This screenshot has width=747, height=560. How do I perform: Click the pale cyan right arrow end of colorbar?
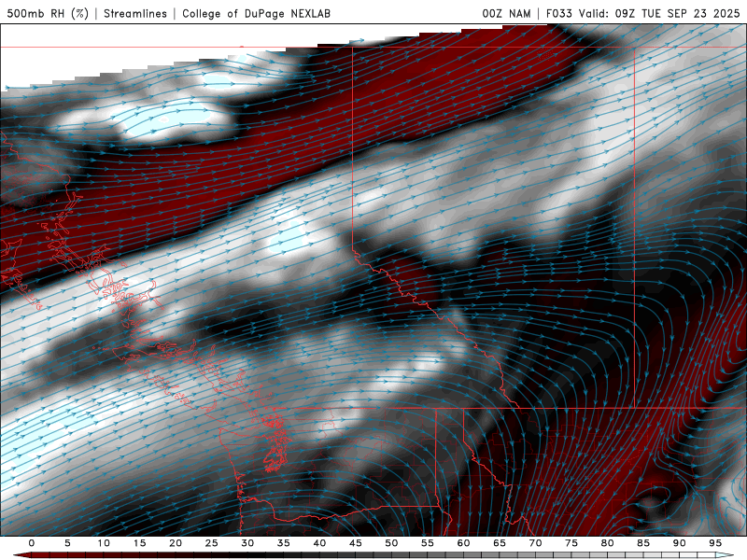pos(725,555)
